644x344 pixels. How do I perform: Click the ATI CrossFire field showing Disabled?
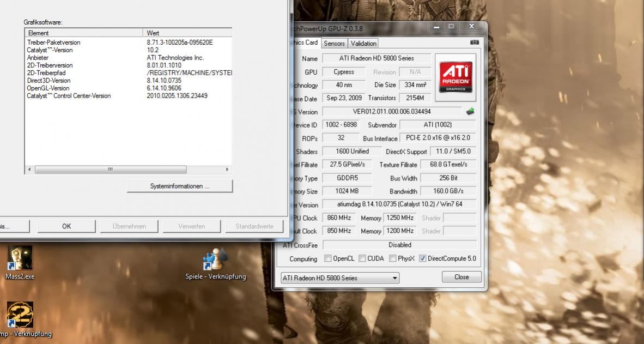coord(399,245)
